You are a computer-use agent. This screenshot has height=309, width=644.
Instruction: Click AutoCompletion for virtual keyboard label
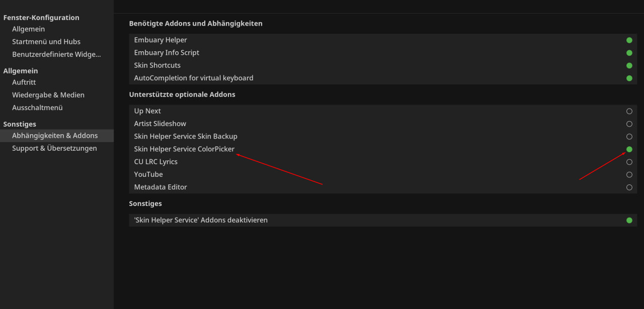(194, 78)
